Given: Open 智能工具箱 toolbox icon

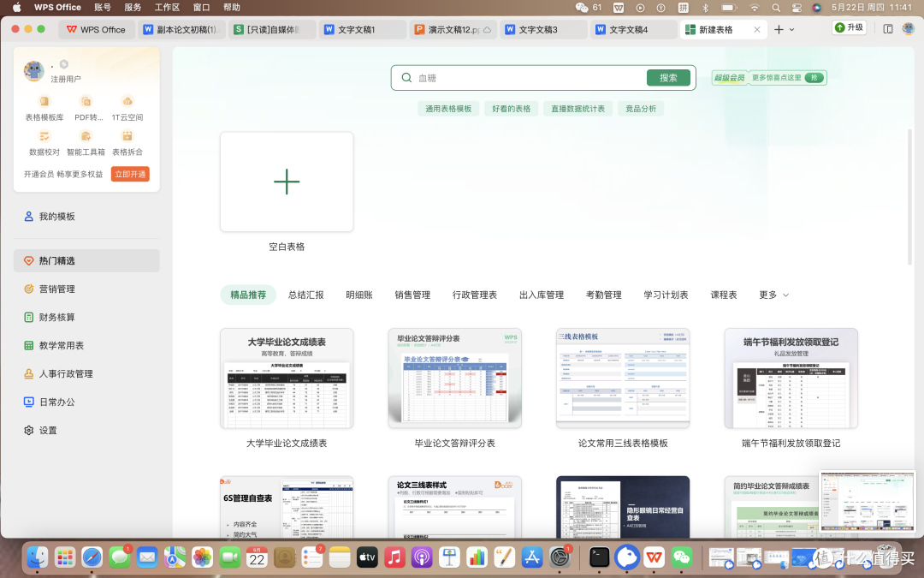Looking at the screenshot, I should pos(86,136).
